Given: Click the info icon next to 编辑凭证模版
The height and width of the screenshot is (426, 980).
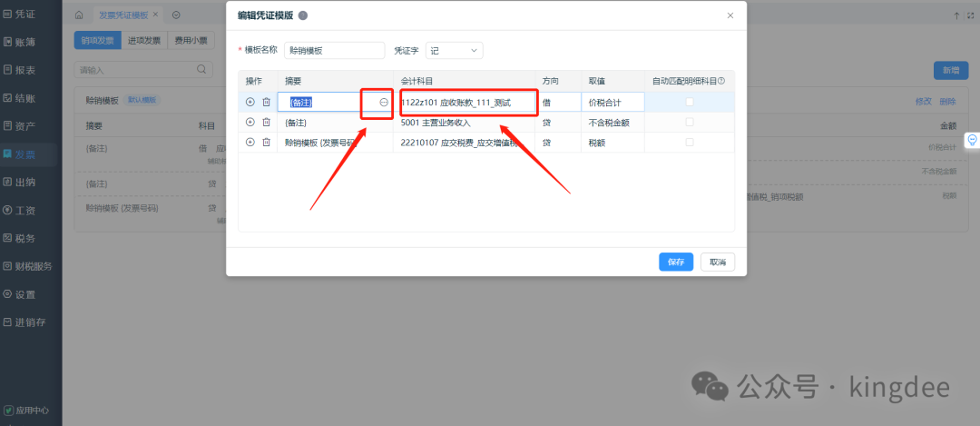Looking at the screenshot, I should click(x=302, y=15).
